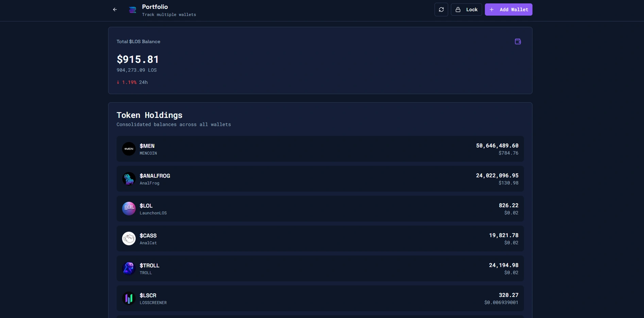
Task: Click the $LSCR chart logo
Action: 129,298
